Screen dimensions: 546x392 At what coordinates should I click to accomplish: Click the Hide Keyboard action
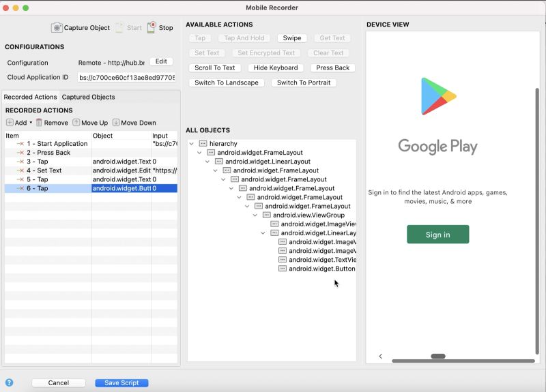pos(276,67)
